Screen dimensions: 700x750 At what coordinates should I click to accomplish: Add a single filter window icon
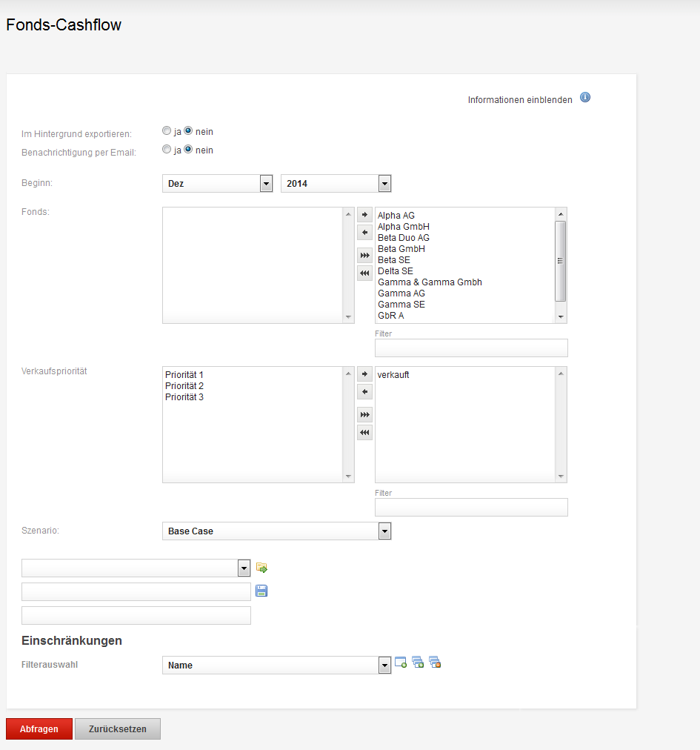(401, 663)
